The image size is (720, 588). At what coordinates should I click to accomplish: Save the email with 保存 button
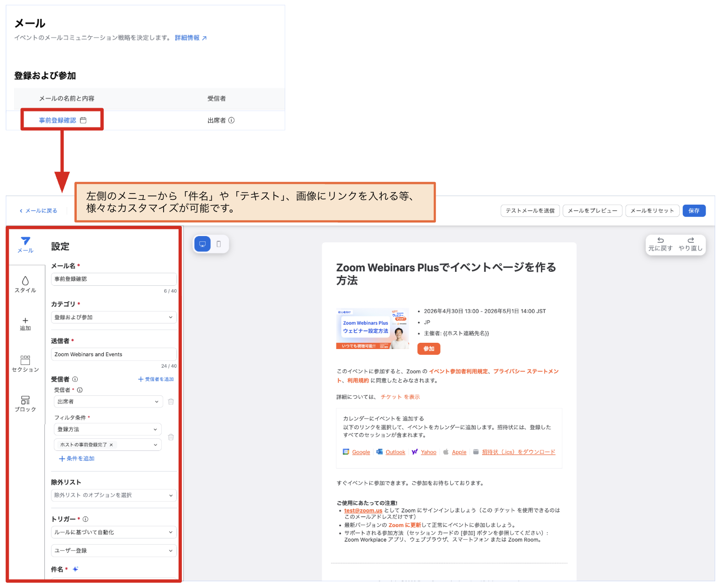[x=694, y=211]
